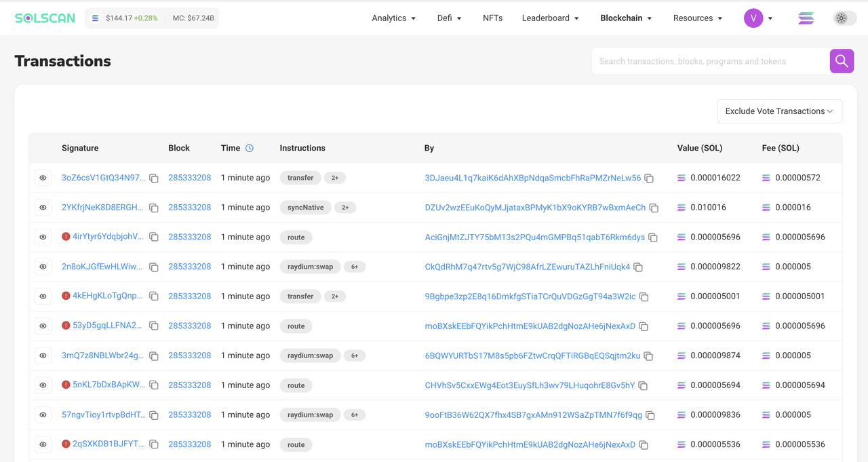Copy signature 57ngvTioy1rtvpBdHT with copy icon
This screenshot has width=868, height=462.
click(x=154, y=415)
